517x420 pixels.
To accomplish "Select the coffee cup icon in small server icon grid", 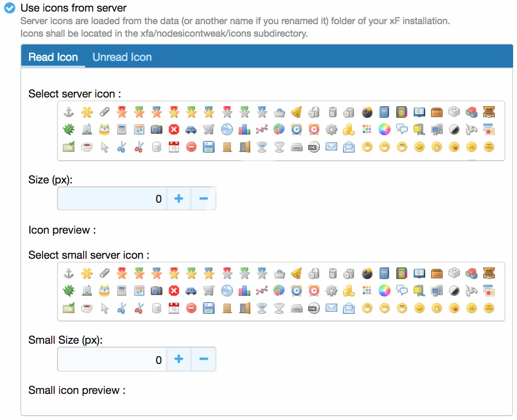I will [x=87, y=308].
